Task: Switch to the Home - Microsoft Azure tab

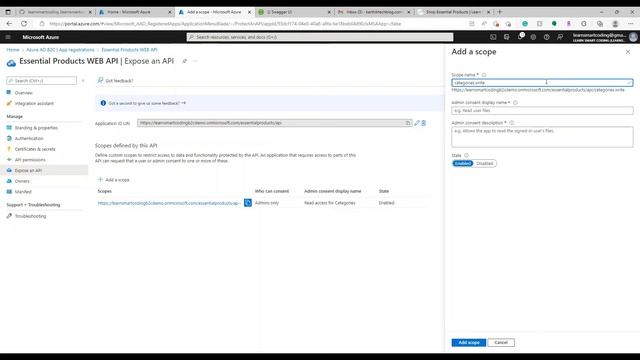Action: pos(135,12)
